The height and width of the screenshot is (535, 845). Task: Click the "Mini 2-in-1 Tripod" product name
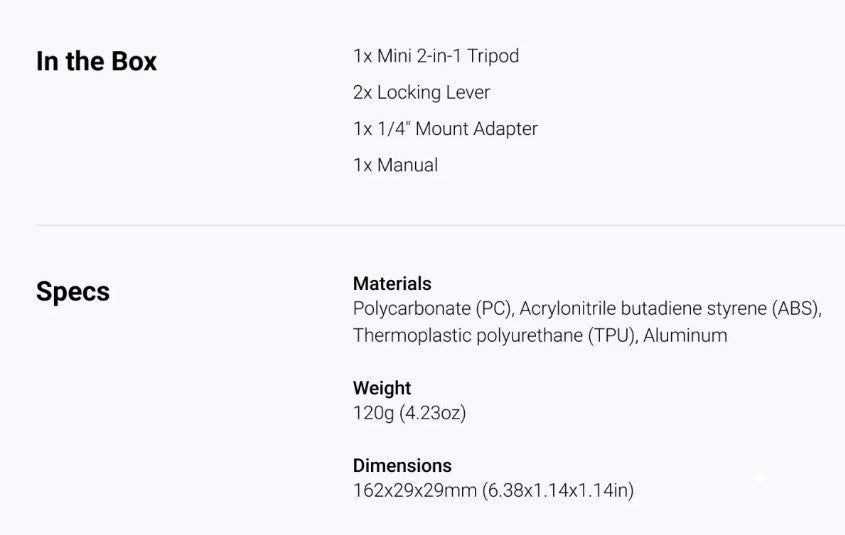click(x=448, y=56)
